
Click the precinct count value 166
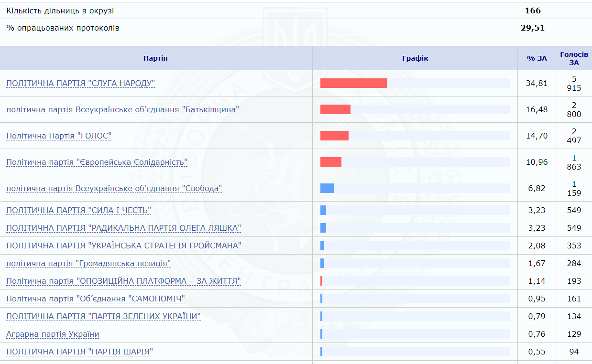click(533, 11)
